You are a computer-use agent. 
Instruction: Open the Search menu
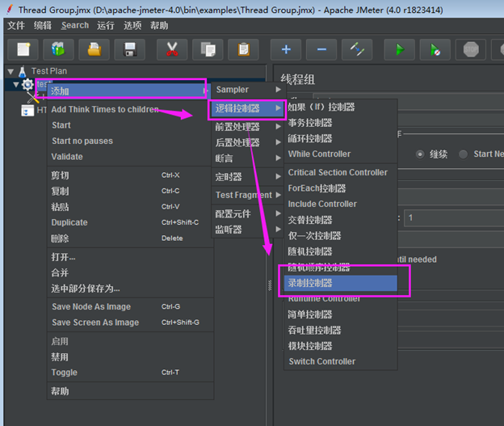pyautogui.click(x=75, y=25)
